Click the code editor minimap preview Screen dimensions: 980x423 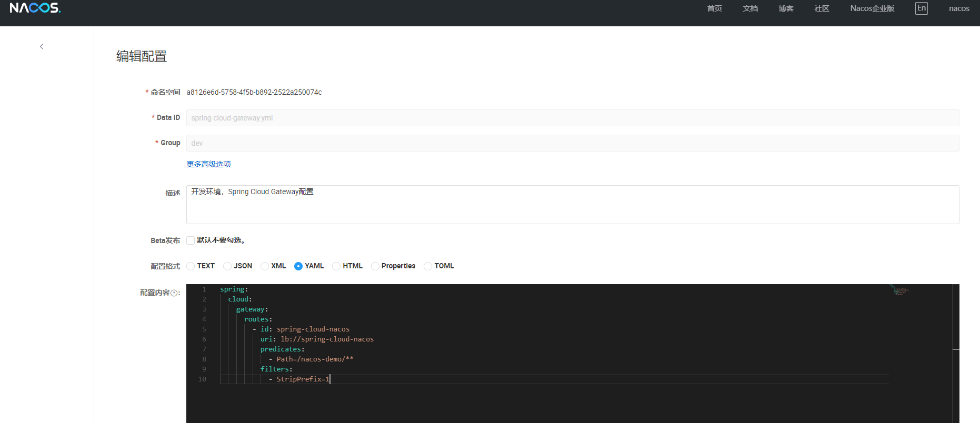pos(899,290)
